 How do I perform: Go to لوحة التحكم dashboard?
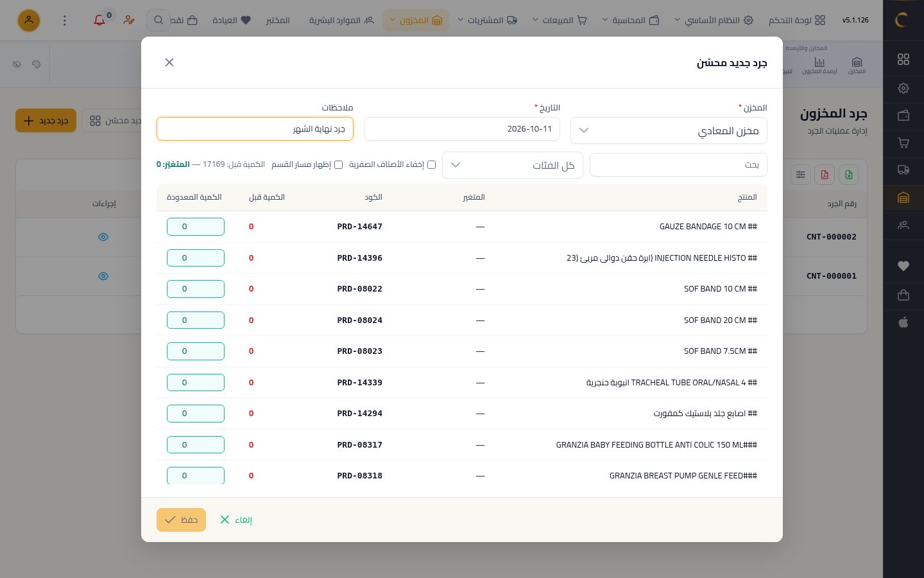(x=797, y=21)
